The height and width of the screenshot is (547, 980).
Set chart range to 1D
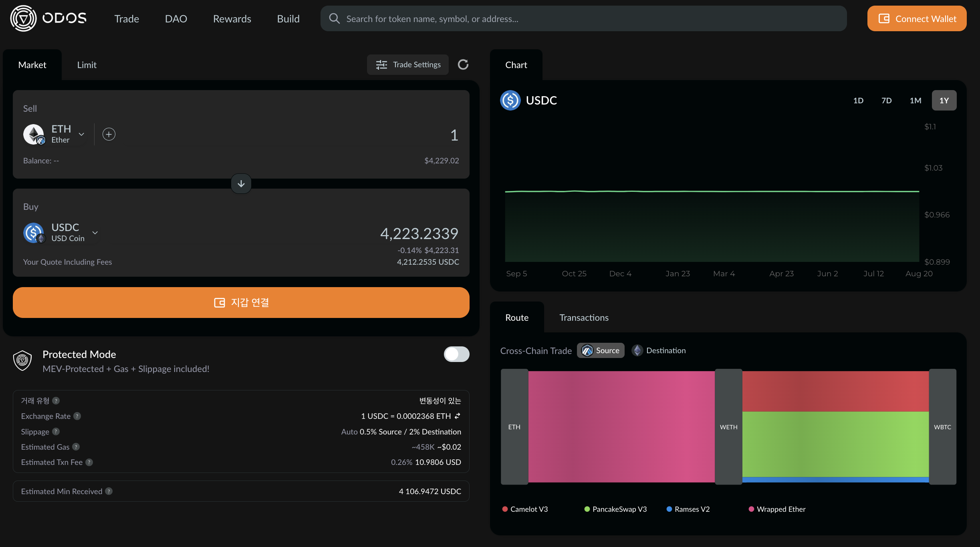(858, 100)
